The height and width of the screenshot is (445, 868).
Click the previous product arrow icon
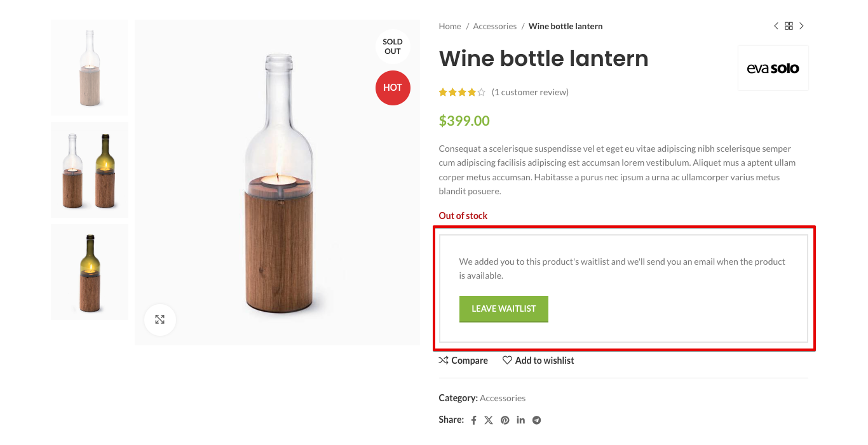[x=776, y=26]
